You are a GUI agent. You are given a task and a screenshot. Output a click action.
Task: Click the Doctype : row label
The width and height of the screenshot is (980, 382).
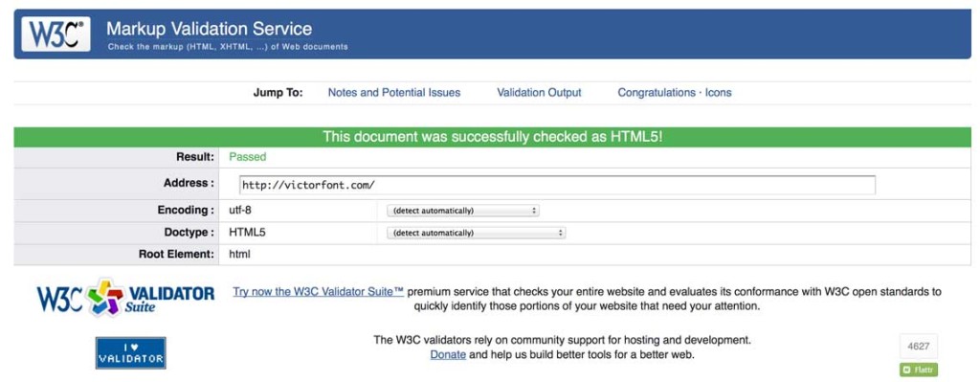(x=189, y=233)
